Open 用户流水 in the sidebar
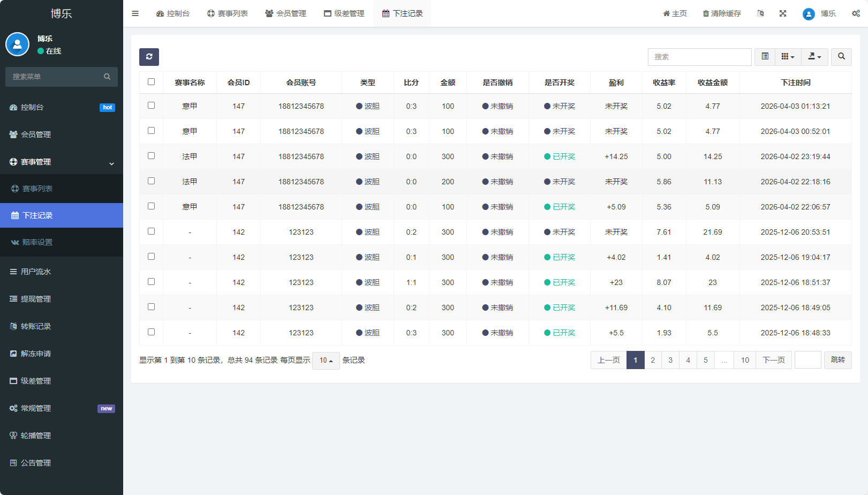This screenshot has width=868, height=495. [62, 272]
